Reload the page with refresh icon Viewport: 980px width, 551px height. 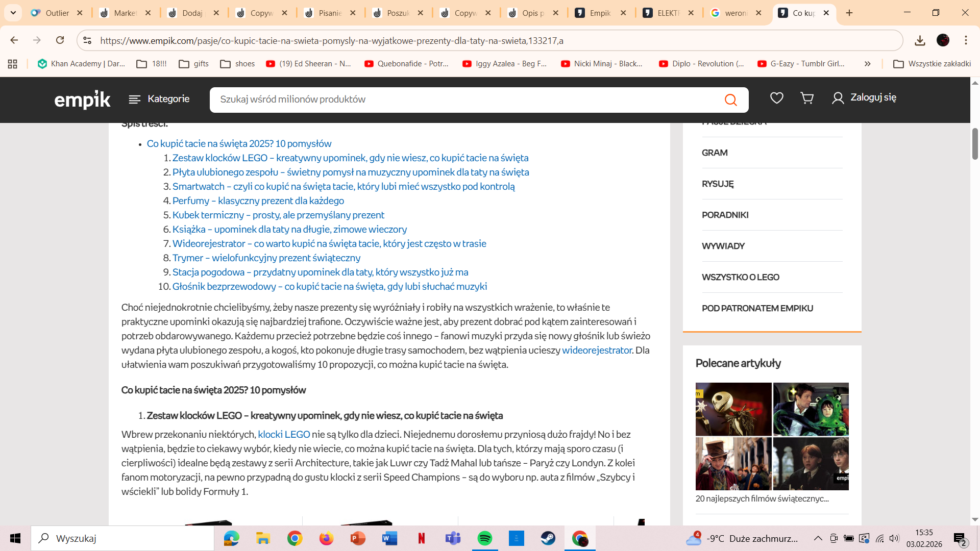pos(60,40)
